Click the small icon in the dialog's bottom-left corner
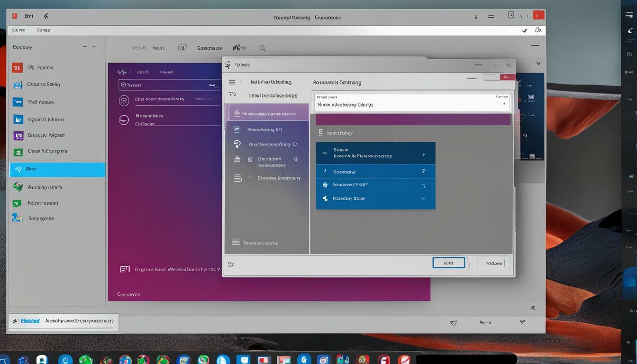This screenshot has height=364, width=637. point(231,264)
